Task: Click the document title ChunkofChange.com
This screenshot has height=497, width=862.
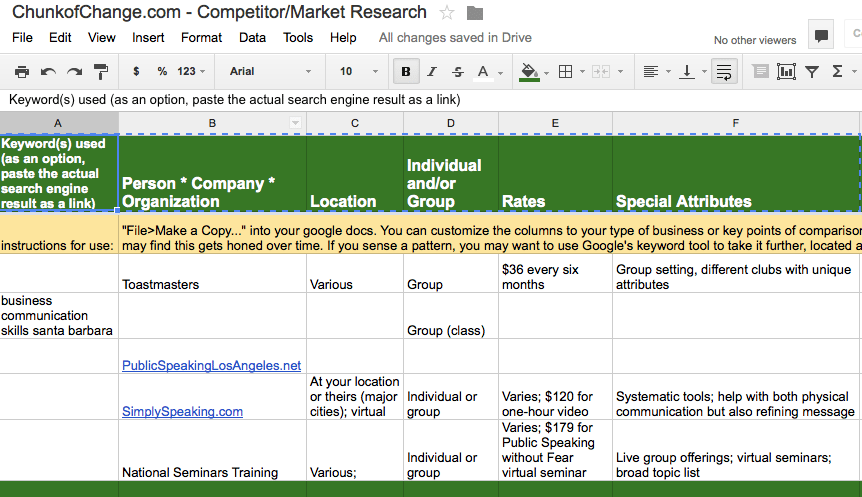Action: click(219, 12)
